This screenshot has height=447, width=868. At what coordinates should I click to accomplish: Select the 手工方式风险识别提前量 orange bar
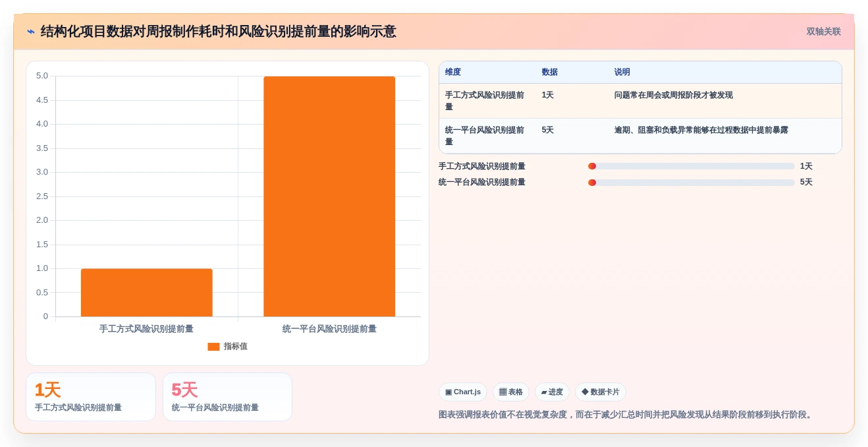147,293
